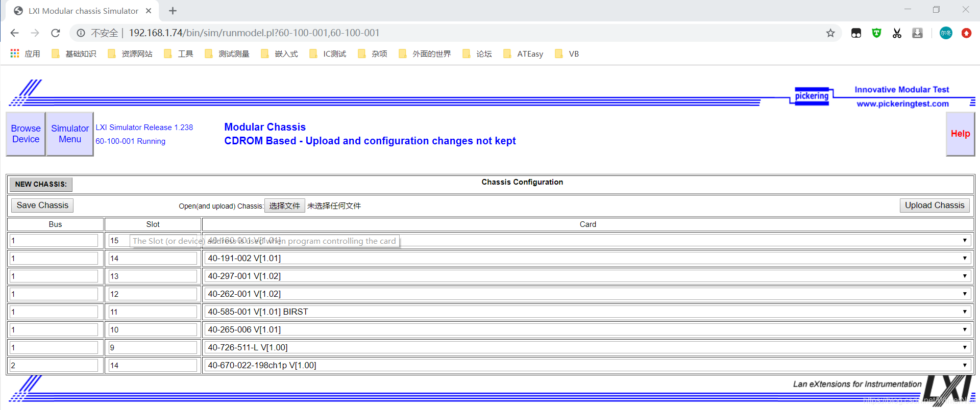Click the 'Chassis Configuration' heading

pos(522,182)
